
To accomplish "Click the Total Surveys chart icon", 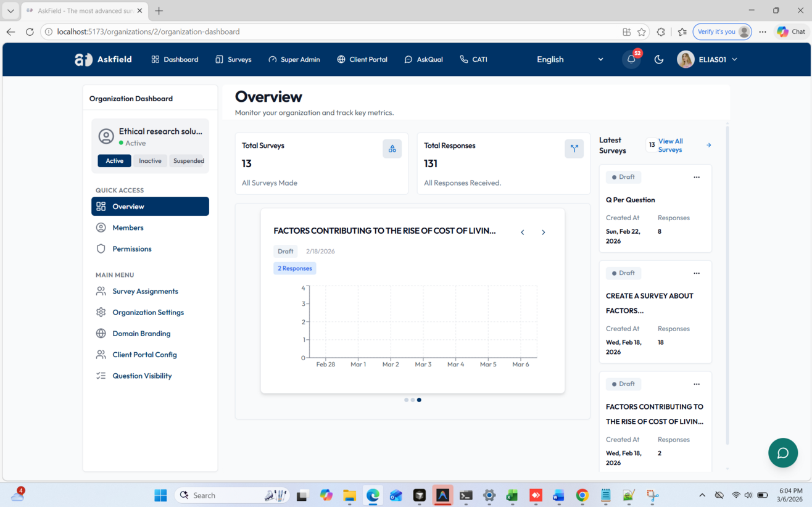I will click(392, 149).
